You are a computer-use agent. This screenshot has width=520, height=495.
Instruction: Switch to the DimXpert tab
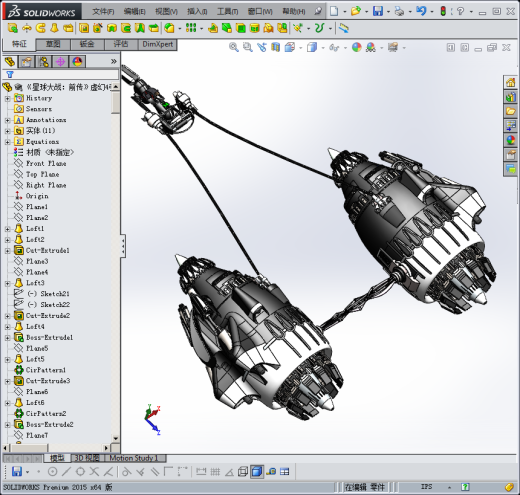[x=158, y=44]
